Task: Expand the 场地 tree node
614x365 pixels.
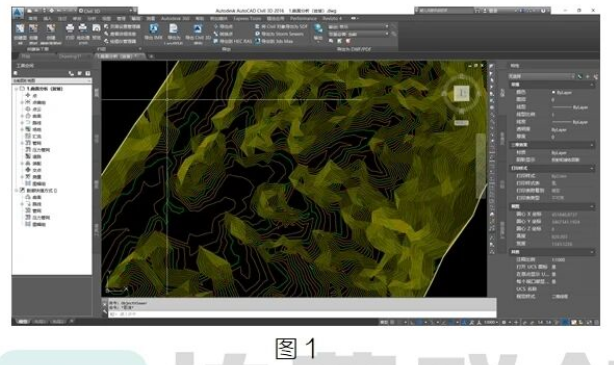Action: point(22,129)
